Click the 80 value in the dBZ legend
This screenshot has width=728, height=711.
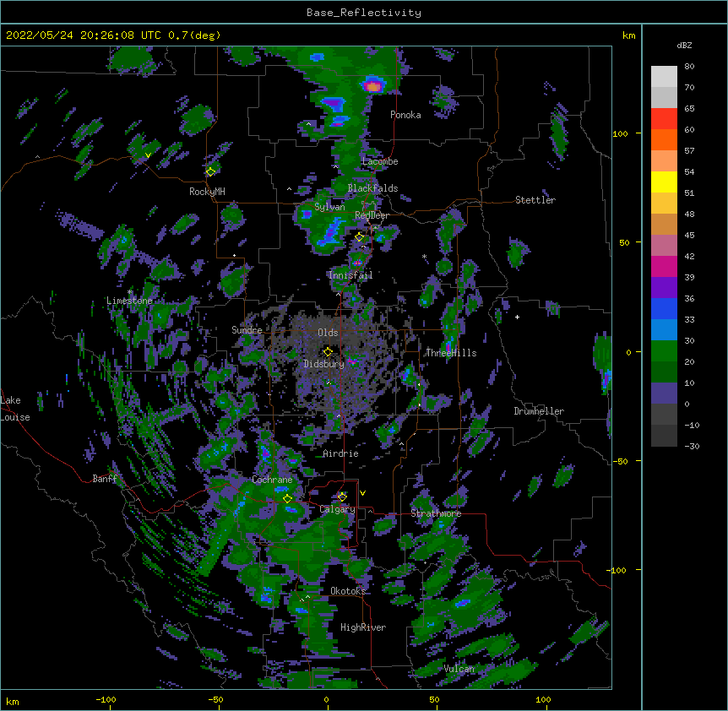pos(689,67)
